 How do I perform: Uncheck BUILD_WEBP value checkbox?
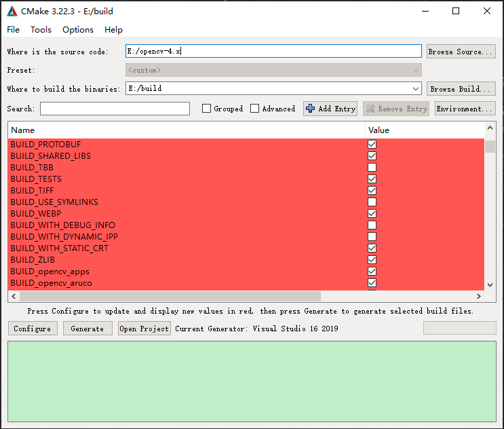click(x=372, y=214)
